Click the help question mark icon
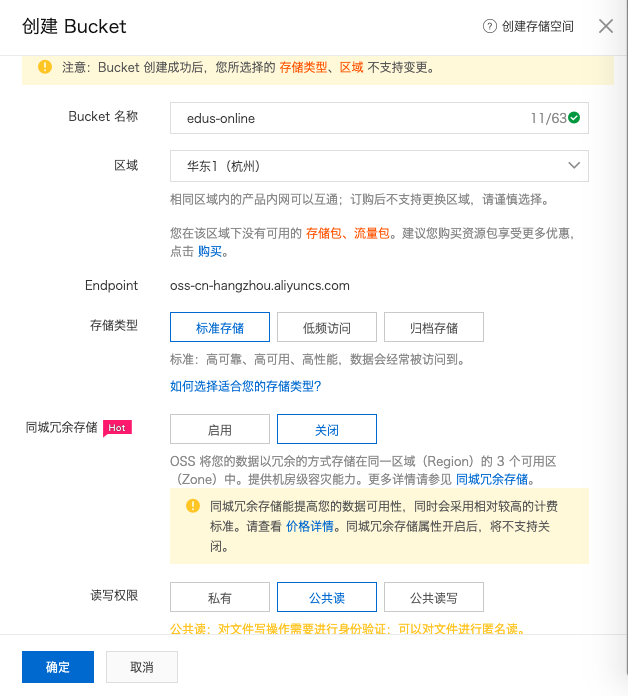 (x=489, y=27)
